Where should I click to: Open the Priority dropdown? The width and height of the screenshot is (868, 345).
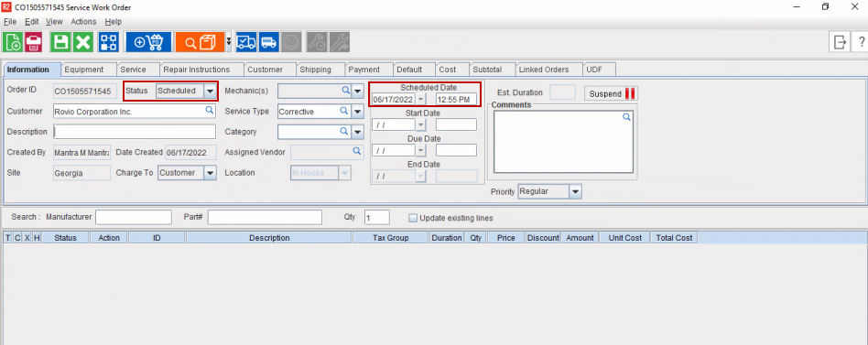pyautogui.click(x=576, y=192)
